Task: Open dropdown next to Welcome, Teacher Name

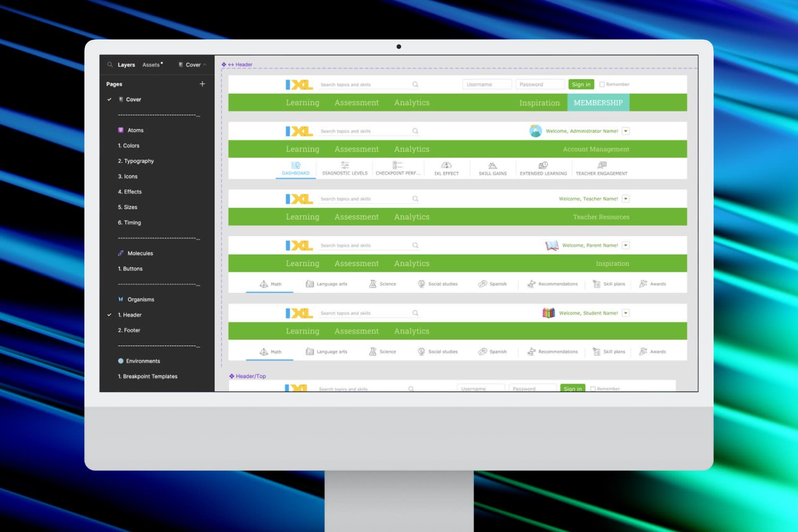Action: (626, 199)
